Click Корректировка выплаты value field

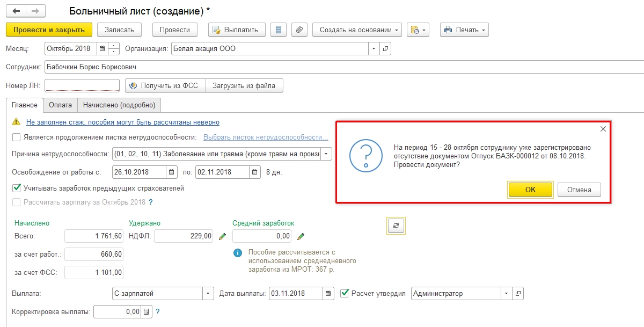[118, 311]
